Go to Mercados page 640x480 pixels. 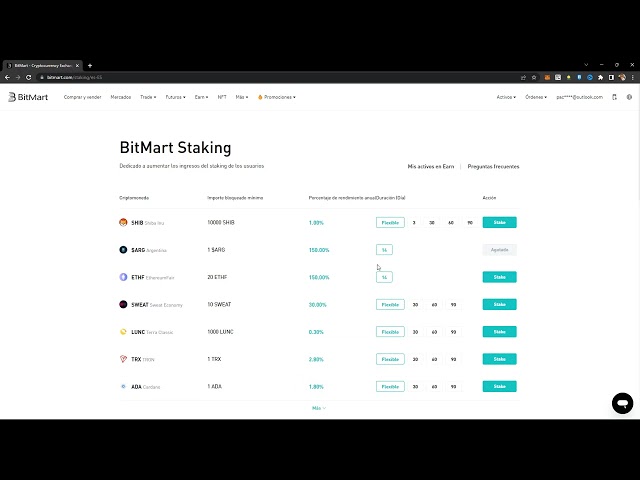[x=121, y=97]
